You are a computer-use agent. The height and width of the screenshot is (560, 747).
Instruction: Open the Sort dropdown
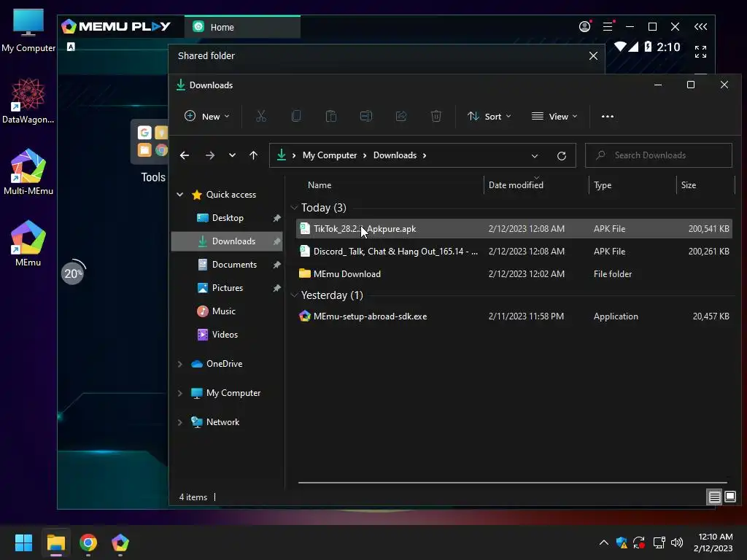489,116
